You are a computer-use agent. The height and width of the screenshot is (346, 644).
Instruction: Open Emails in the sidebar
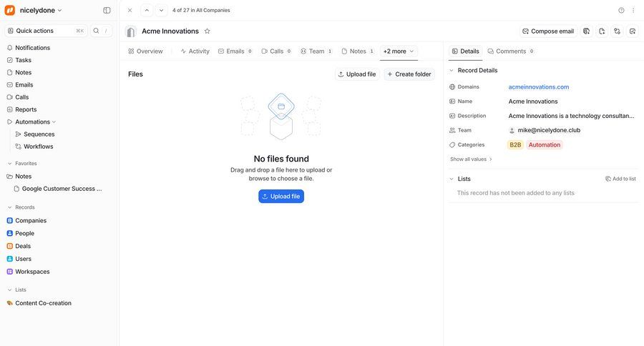click(24, 84)
